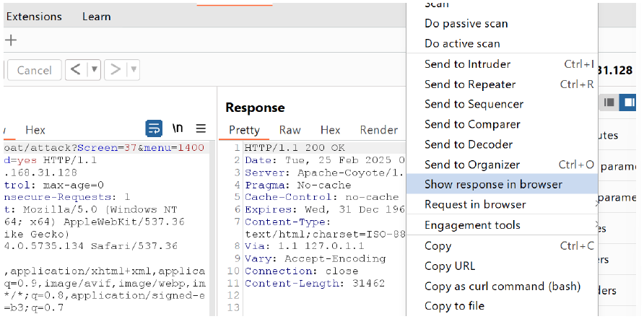The height and width of the screenshot is (319, 644).
Task: Expand the forward history dropdown arrow
Action: pyautogui.click(x=134, y=70)
